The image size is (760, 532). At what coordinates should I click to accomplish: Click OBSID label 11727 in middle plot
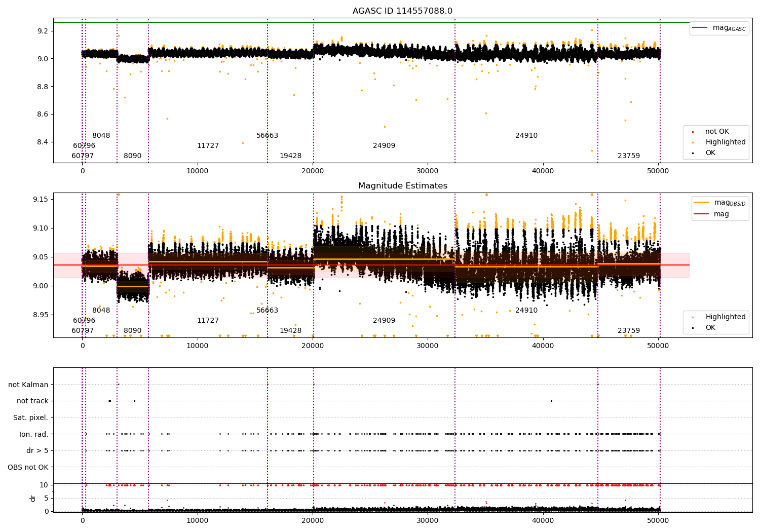208,321
